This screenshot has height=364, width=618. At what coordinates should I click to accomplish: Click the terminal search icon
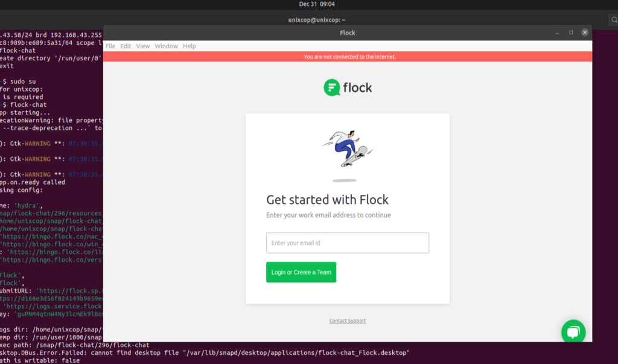point(614,20)
